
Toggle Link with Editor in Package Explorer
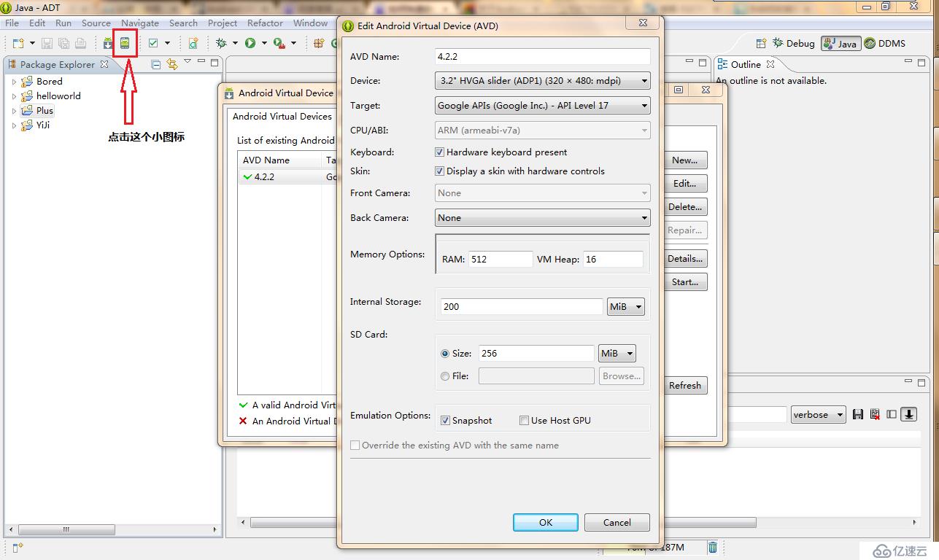click(x=172, y=64)
